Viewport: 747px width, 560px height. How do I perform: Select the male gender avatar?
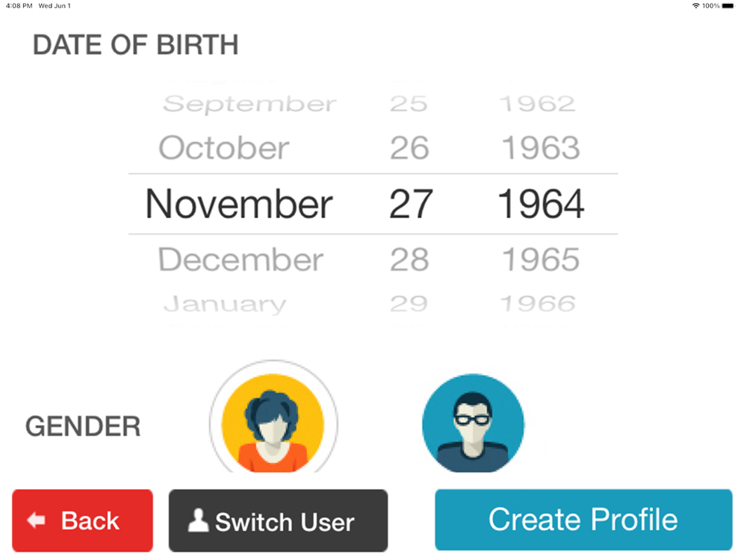click(473, 423)
